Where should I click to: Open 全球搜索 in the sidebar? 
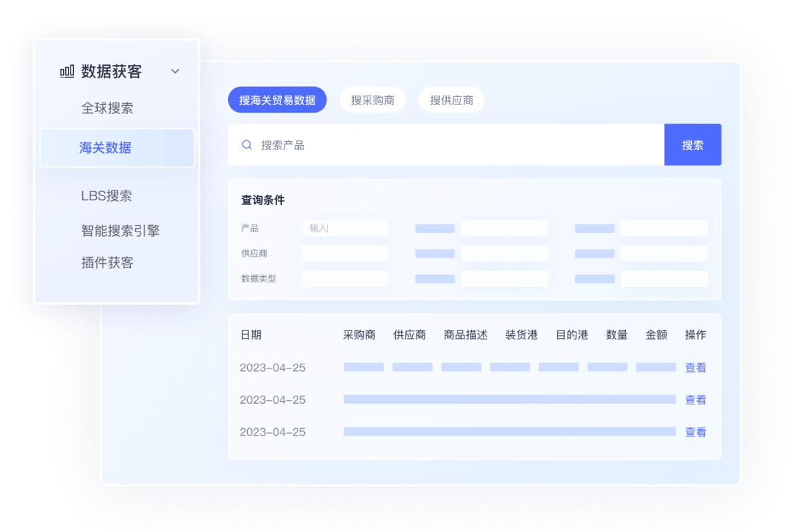click(107, 108)
